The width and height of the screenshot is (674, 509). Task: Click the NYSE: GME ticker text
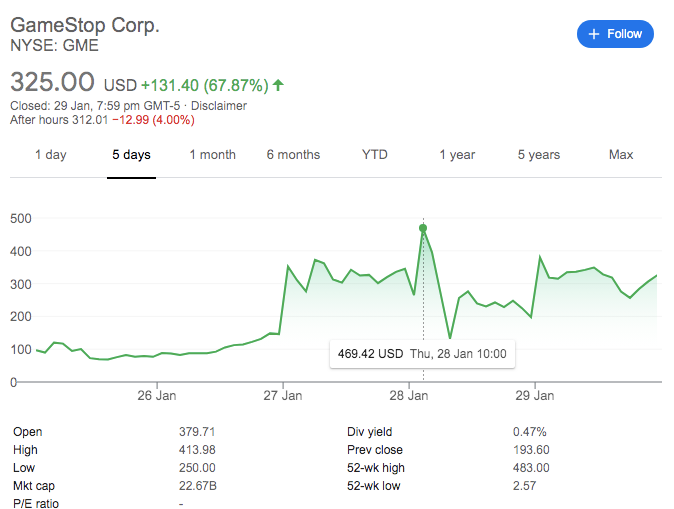[x=55, y=46]
